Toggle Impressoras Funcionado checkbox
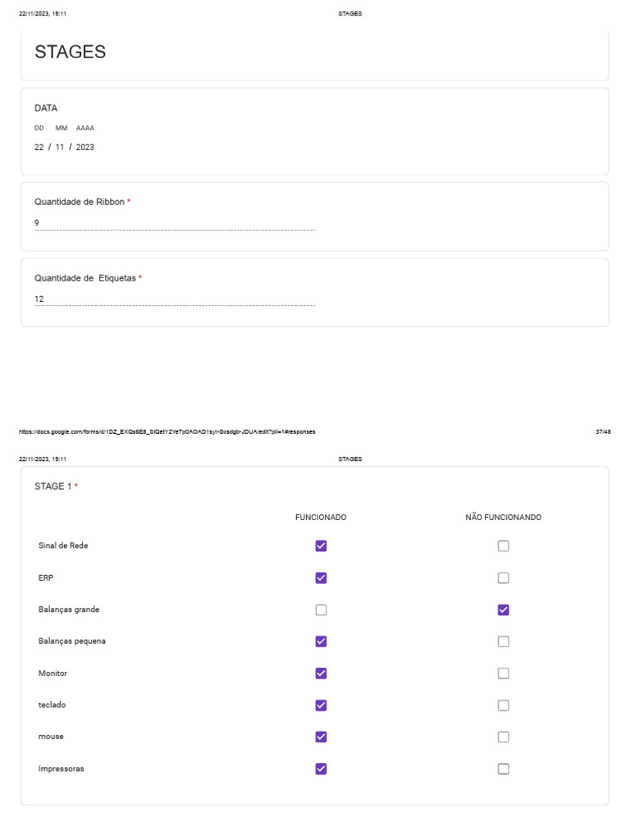 coord(321,769)
